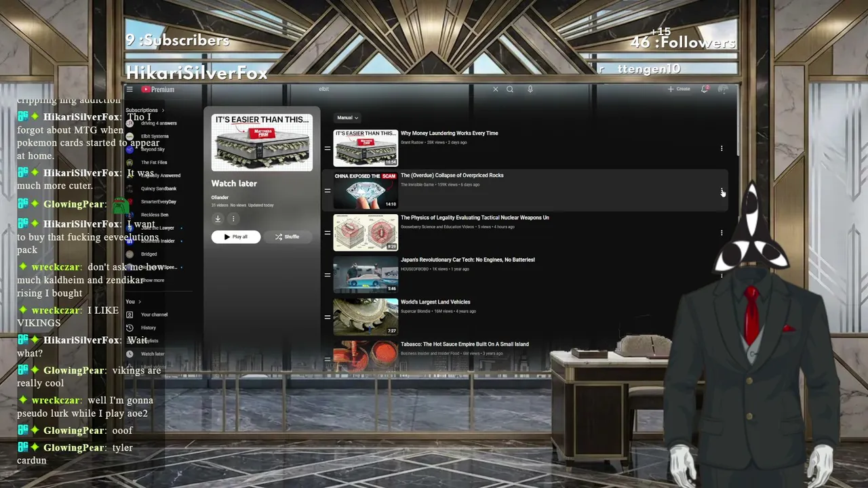The width and height of the screenshot is (868, 488).
Task: Open the action menu for Why Money Laundering video
Action: pos(722,148)
